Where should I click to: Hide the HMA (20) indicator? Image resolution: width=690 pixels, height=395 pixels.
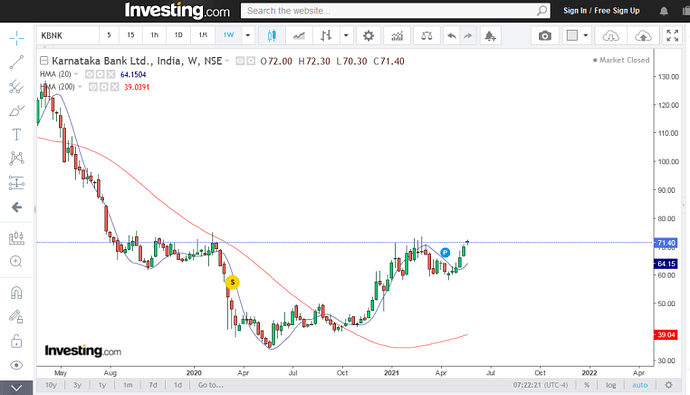pyautogui.click(x=89, y=74)
